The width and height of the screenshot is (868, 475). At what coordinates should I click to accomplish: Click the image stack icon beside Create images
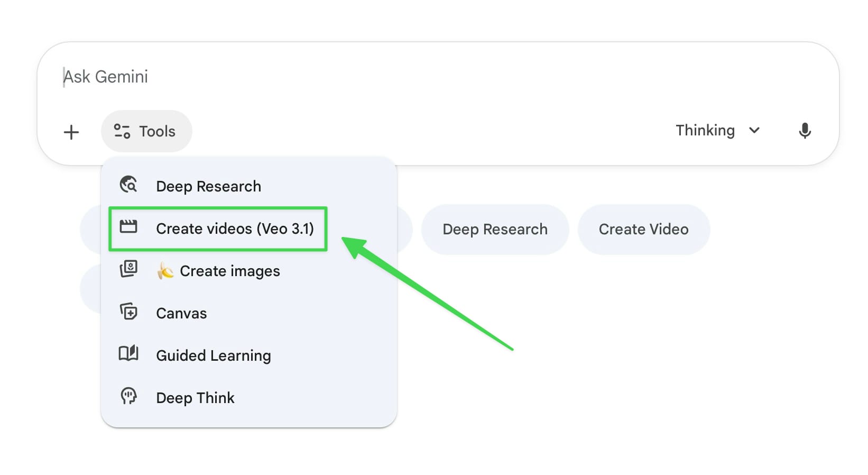128,269
